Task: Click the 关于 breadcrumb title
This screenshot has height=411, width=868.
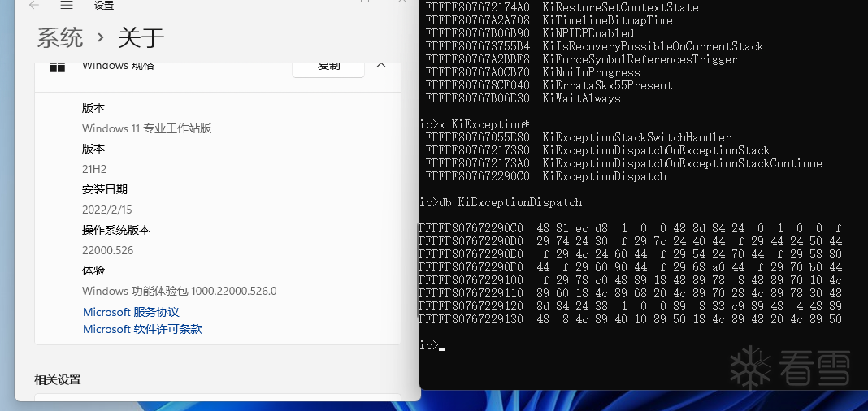Action: click(141, 38)
